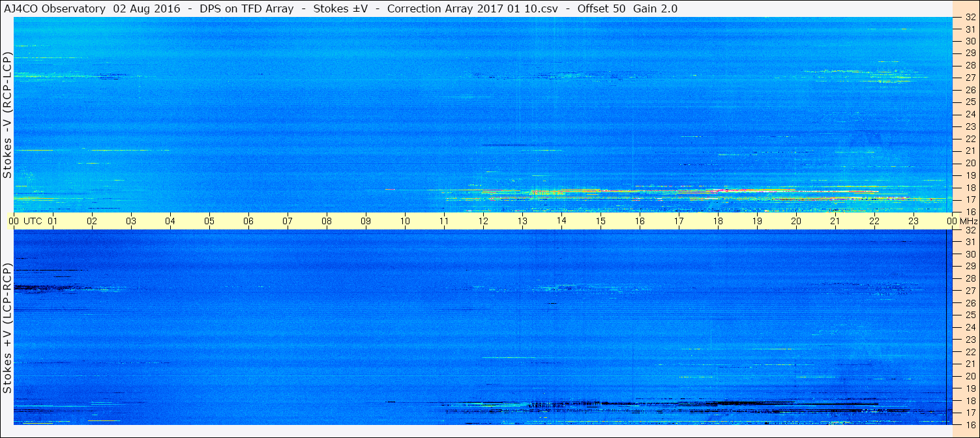980x438 pixels.
Task: Click the 16 MHz tick of the lower spectrogram
Action: pos(970,424)
